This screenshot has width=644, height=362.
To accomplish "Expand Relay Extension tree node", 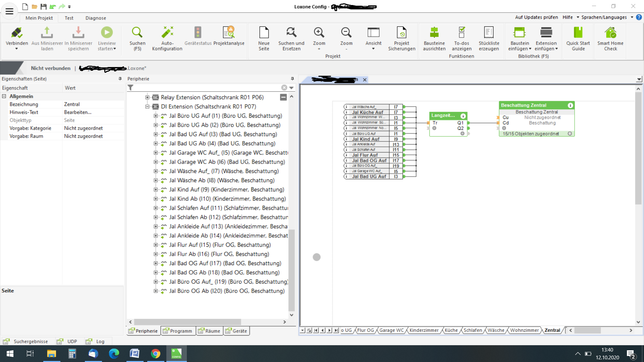I will point(147,97).
